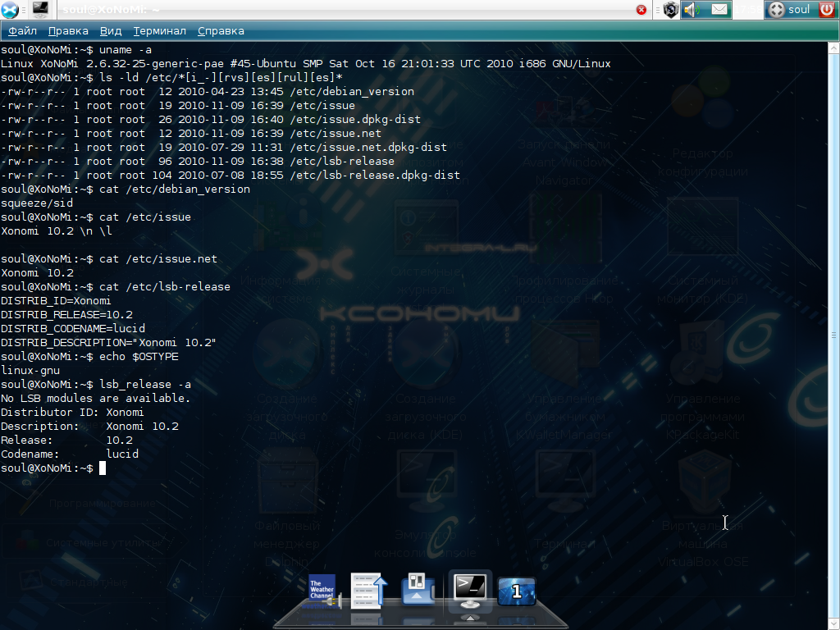
Task: Open the Вид menu
Action: tap(111, 31)
